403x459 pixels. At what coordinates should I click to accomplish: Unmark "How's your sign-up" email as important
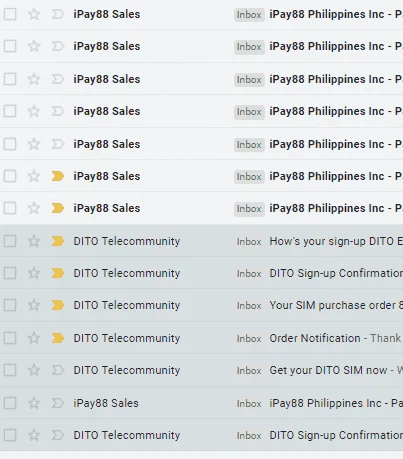(x=58, y=241)
